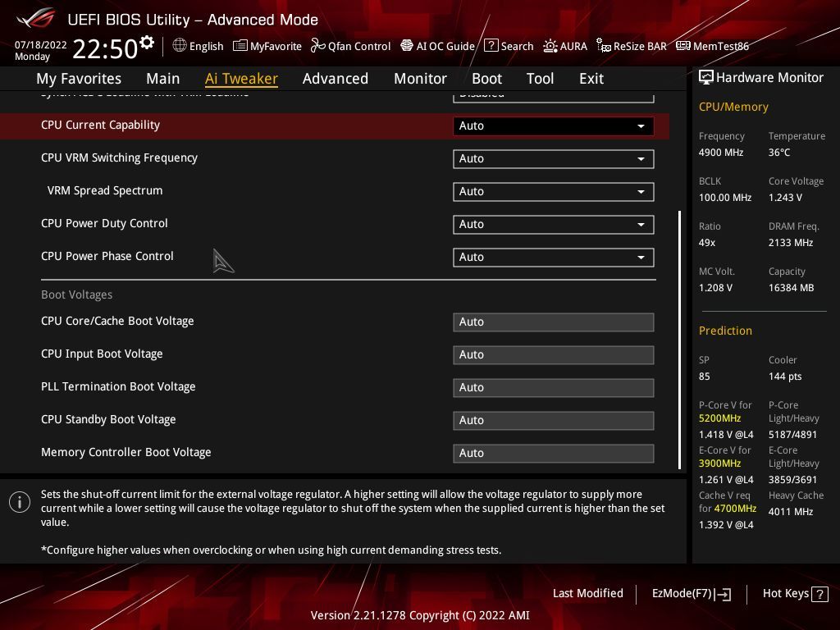Click the 144 pts Cooler score
Viewport: 840px width, 630px height.
click(785, 377)
